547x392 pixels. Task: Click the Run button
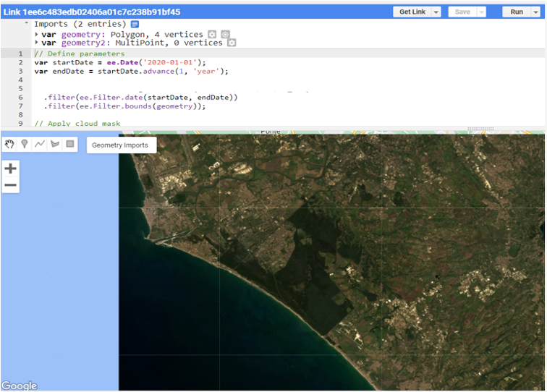click(x=517, y=12)
